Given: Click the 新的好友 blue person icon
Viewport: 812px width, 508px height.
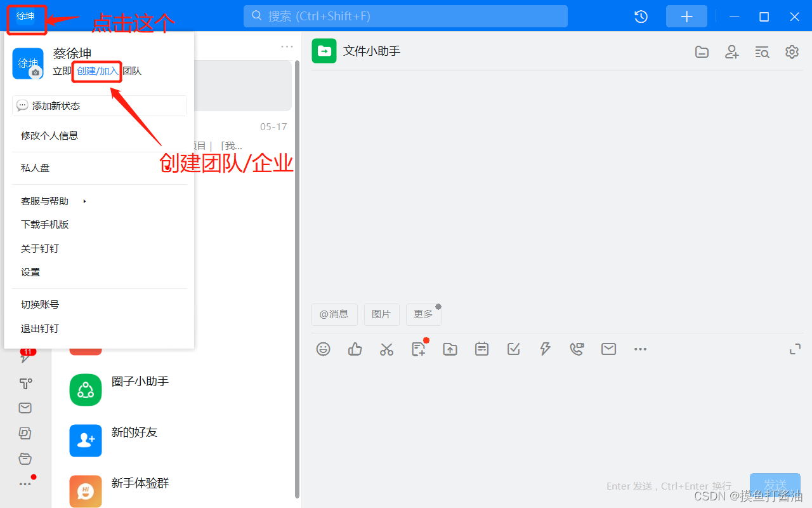Looking at the screenshot, I should point(86,441).
